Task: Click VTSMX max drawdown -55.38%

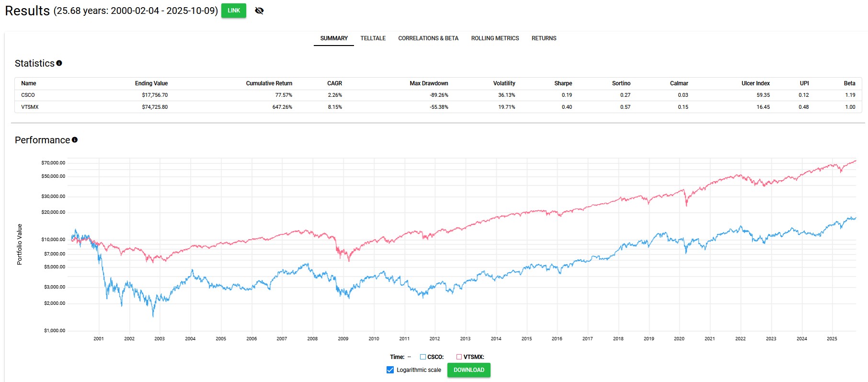Action: click(x=439, y=107)
